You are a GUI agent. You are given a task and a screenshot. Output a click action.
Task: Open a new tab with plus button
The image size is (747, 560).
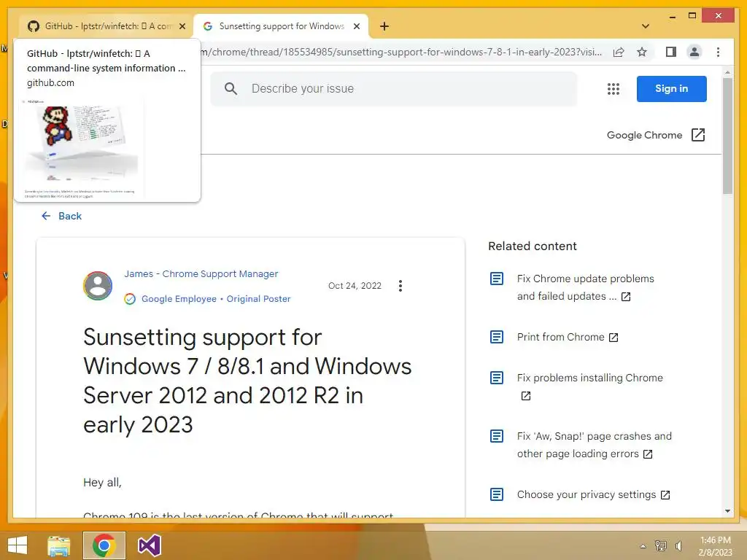[x=384, y=26]
